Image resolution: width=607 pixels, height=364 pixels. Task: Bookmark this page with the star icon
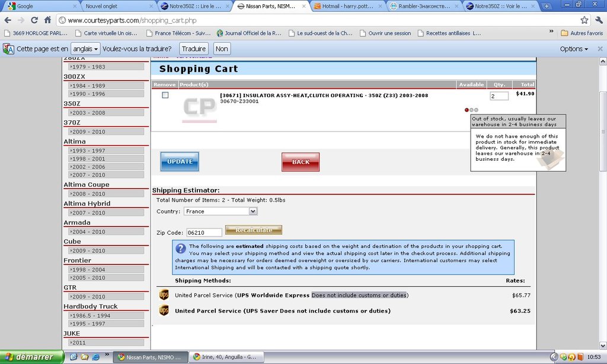pos(584,20)
